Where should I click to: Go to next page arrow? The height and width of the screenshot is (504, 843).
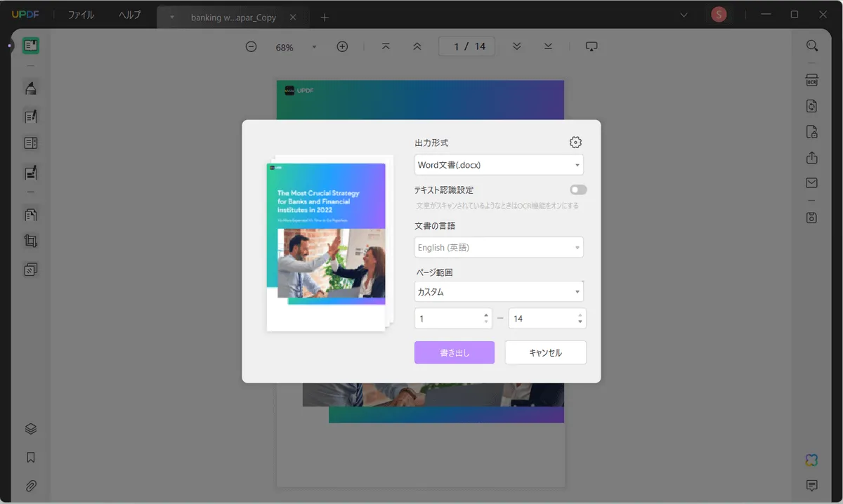517,46
